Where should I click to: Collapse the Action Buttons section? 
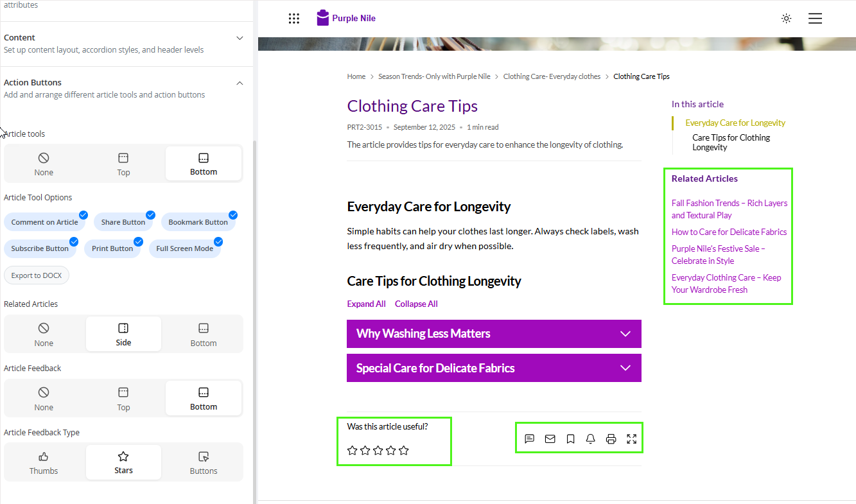[240, 83]
